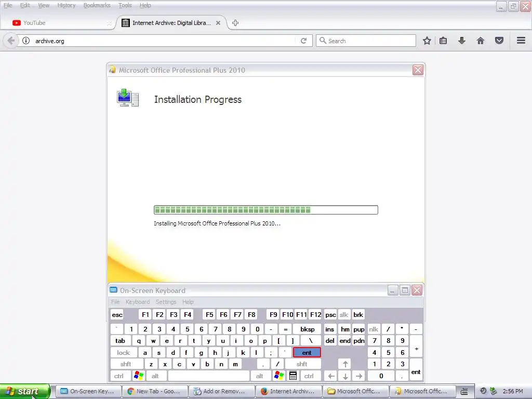Click the F12 key
The image size is (532, 399).
tap(315, 315)
